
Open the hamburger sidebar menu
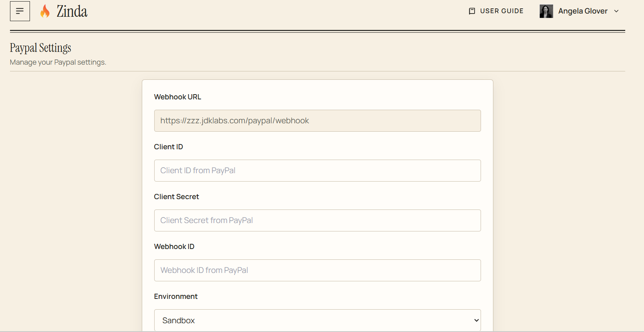20,11
